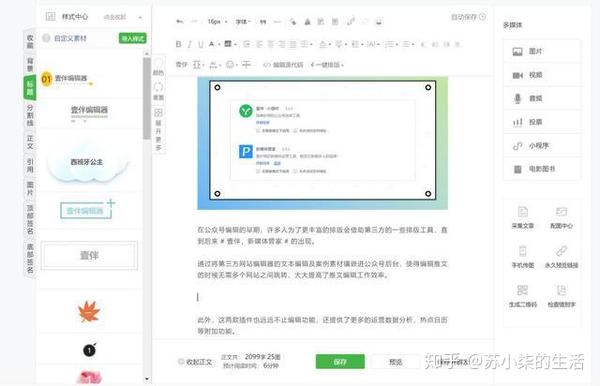Click the 颜色 color picker button
The width and height of the screenshot is (600, 386).
click(x=158, y=66)
